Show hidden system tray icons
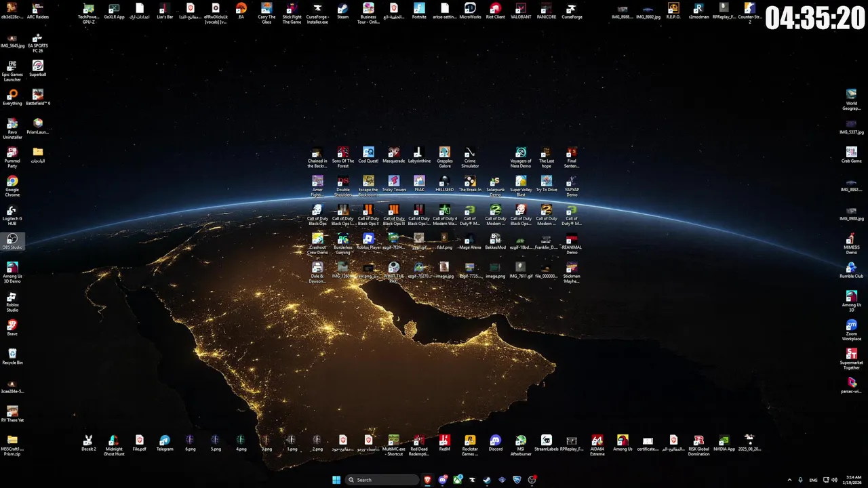868x488 pixels. coord(789,480)
